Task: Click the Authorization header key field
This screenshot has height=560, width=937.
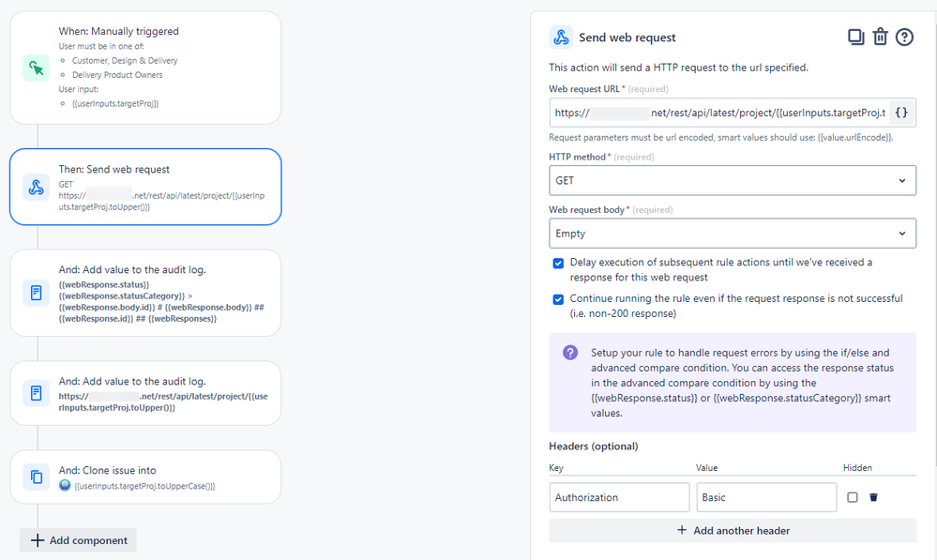Action: click(x=619, y=497)
